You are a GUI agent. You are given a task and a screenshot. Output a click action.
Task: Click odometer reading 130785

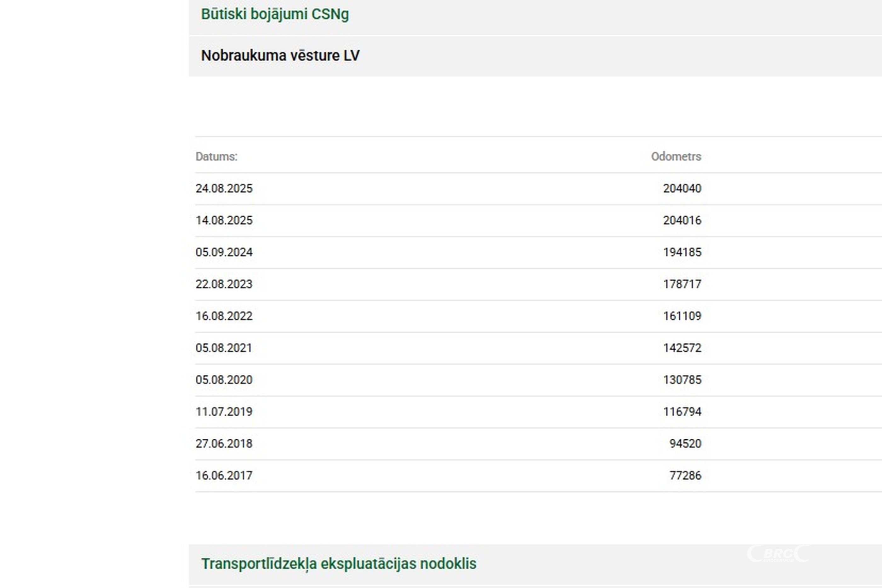682,380
